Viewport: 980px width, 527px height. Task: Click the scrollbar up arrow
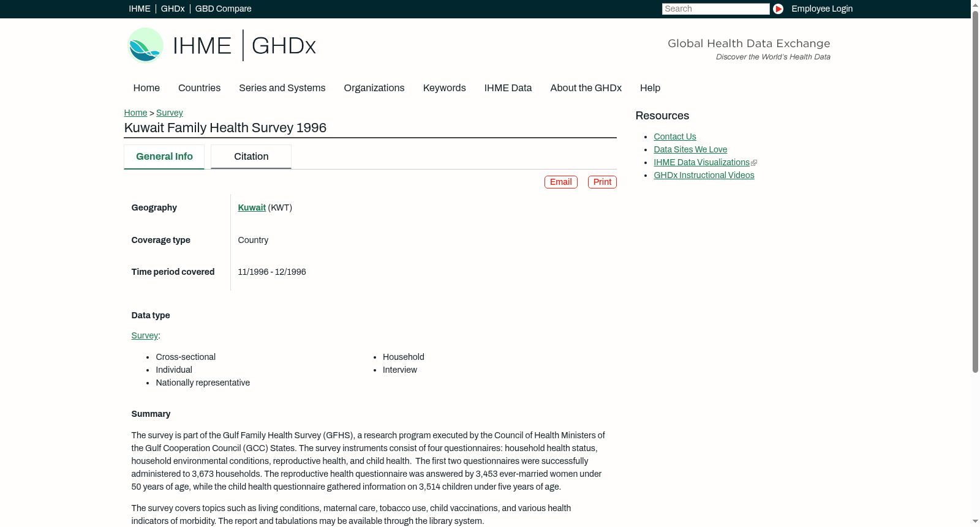click(x=975, y=4)
